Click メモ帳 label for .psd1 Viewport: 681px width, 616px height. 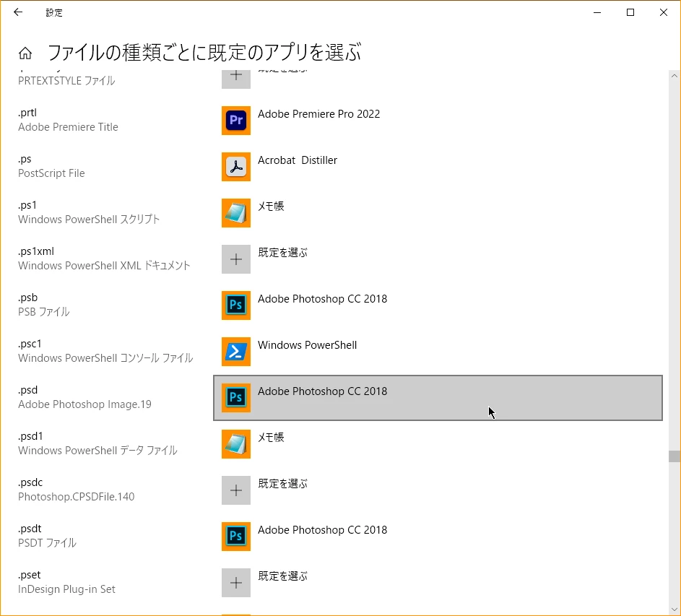coord(271,438)
